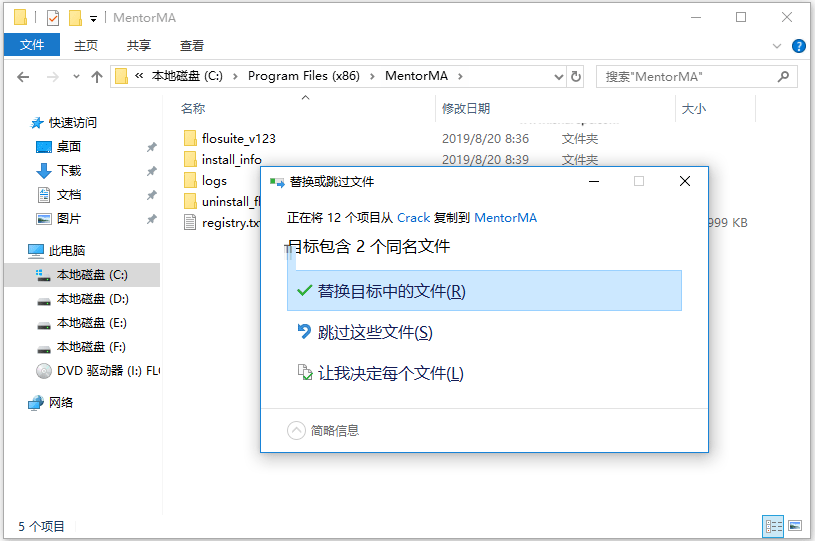Switch to the 主页 ribbon tab
Viewport: 815px width, 541px height.
coord(86,45)
